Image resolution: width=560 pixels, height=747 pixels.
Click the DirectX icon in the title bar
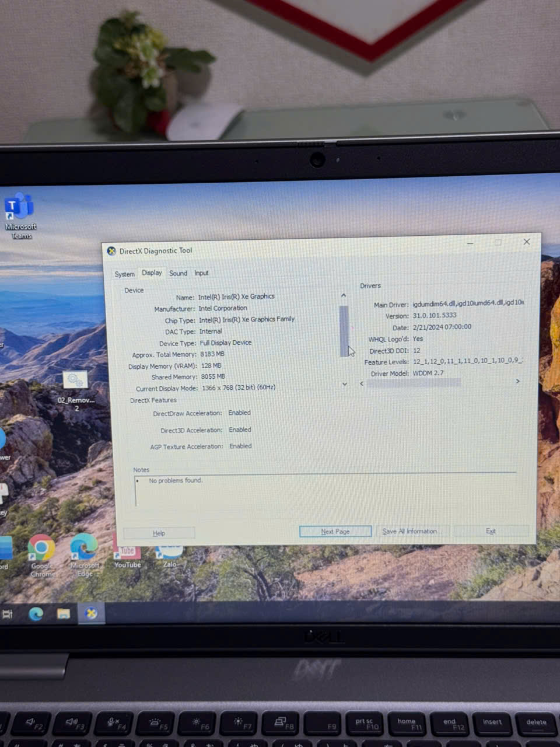coord(111,251)
